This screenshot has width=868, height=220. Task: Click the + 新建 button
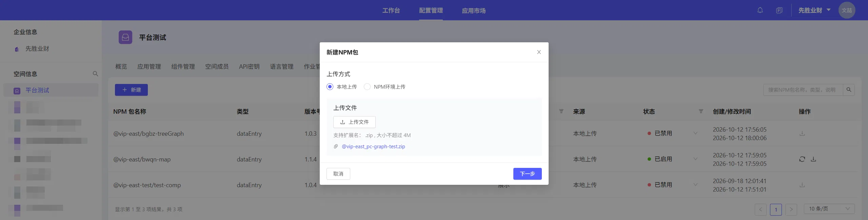point(131,90)
